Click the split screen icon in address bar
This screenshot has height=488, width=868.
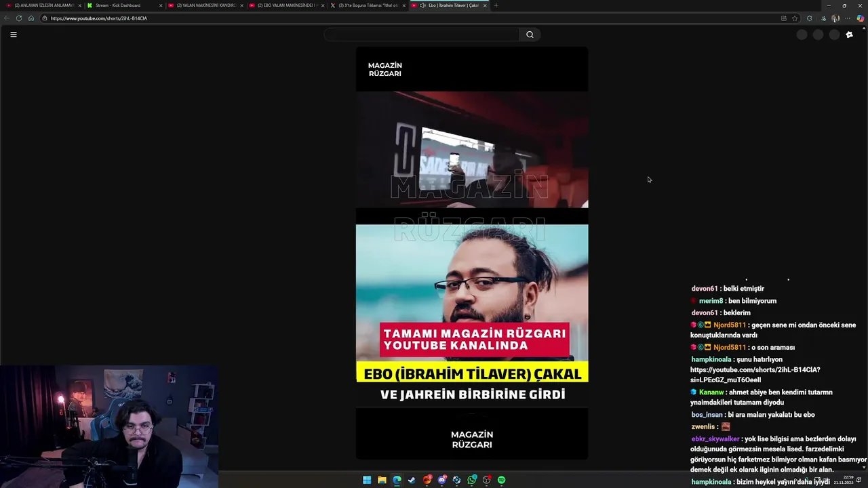click(x=784, y=18)
